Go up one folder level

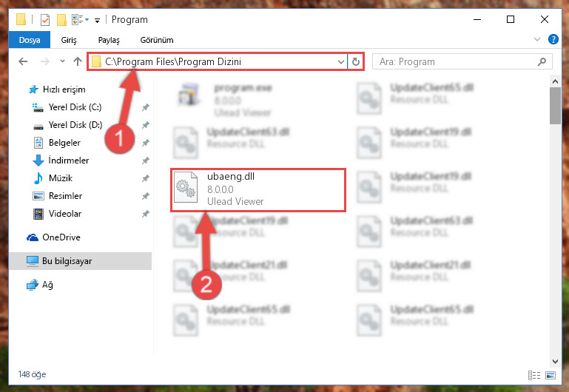tap(77, 61)
